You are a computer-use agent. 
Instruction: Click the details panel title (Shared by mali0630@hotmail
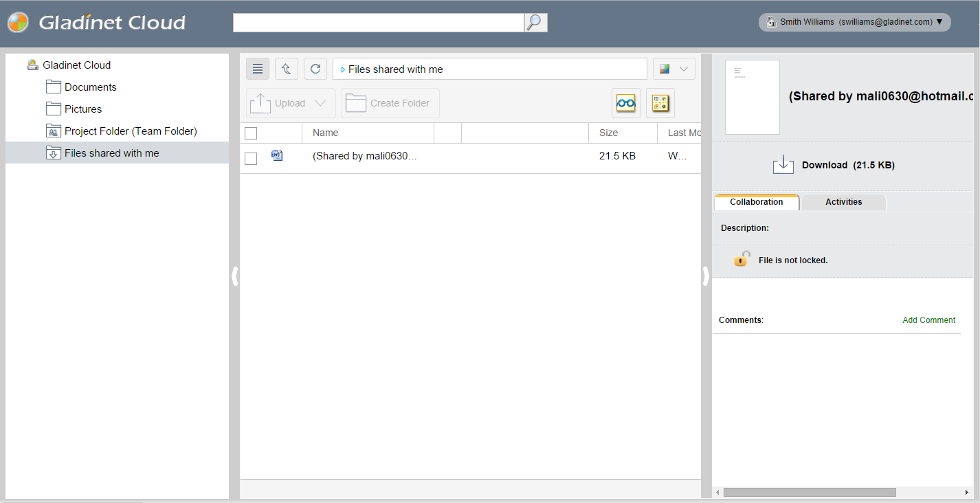click(x=882, y=97)
